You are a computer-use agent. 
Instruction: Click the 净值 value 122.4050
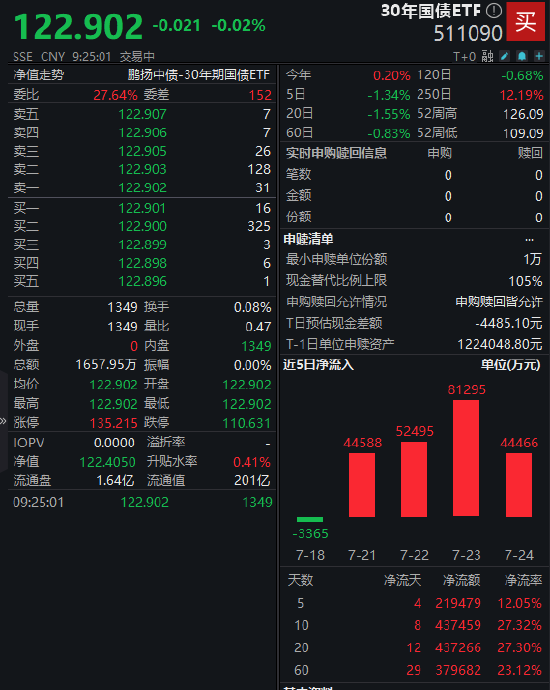click(x=107, y=462)
